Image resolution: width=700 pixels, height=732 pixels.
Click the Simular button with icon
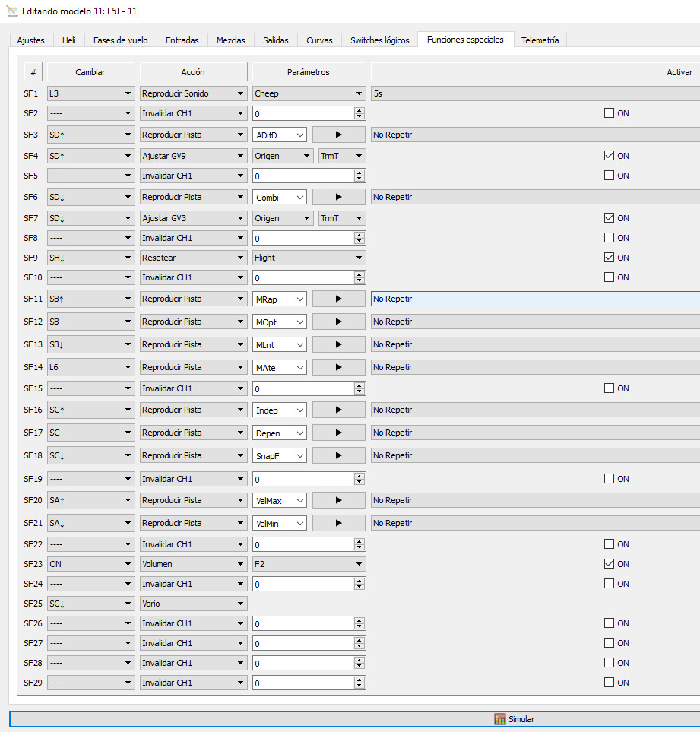[515, 719]
